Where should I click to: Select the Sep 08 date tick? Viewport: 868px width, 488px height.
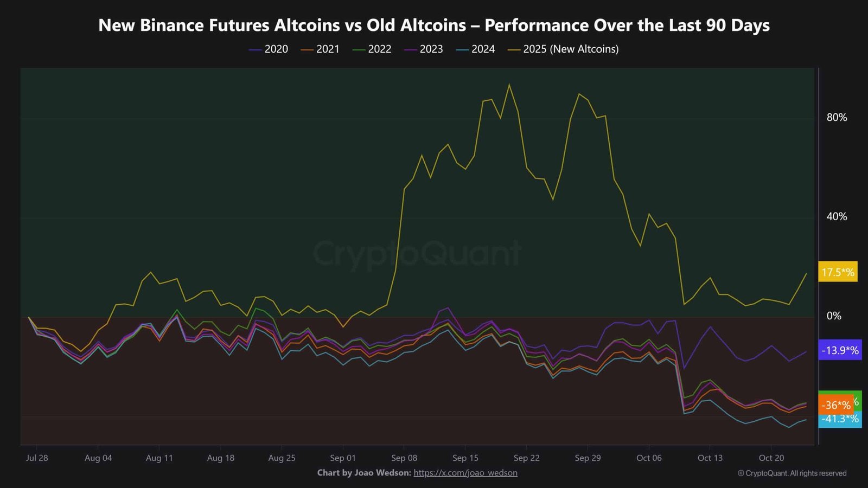click(404, 458)
